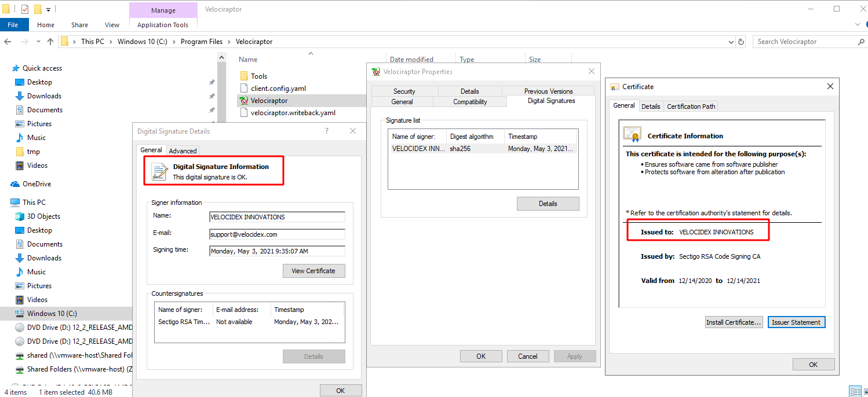Open the address bar history dropdown
Image resolution: width=868 pixels, height=397 pixels.
[x=731, y=42]
